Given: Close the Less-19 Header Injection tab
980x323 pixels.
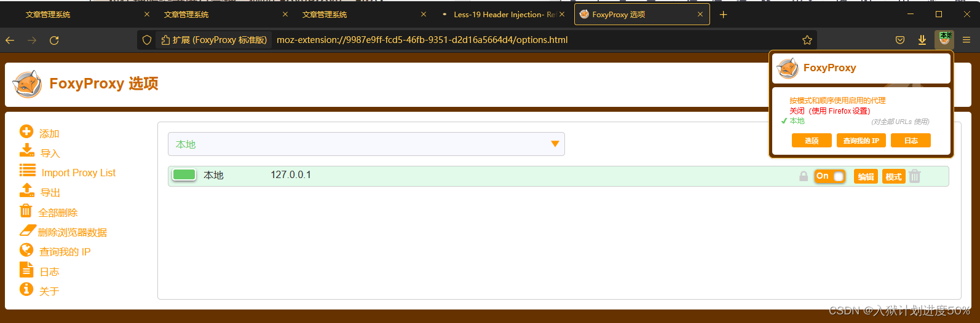Looking at the screenshot, I should click(562, 14).
